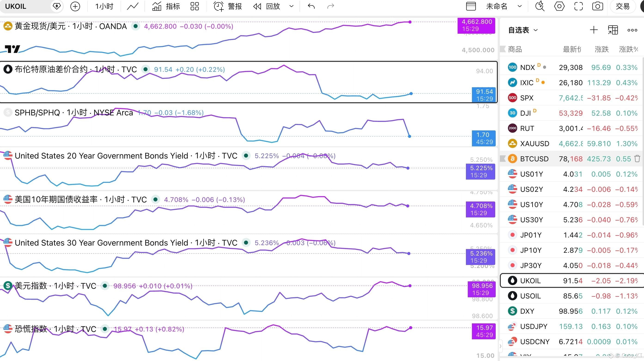Select USDJPY in the watchlist

pyautogui.click(x=571, y=327)
